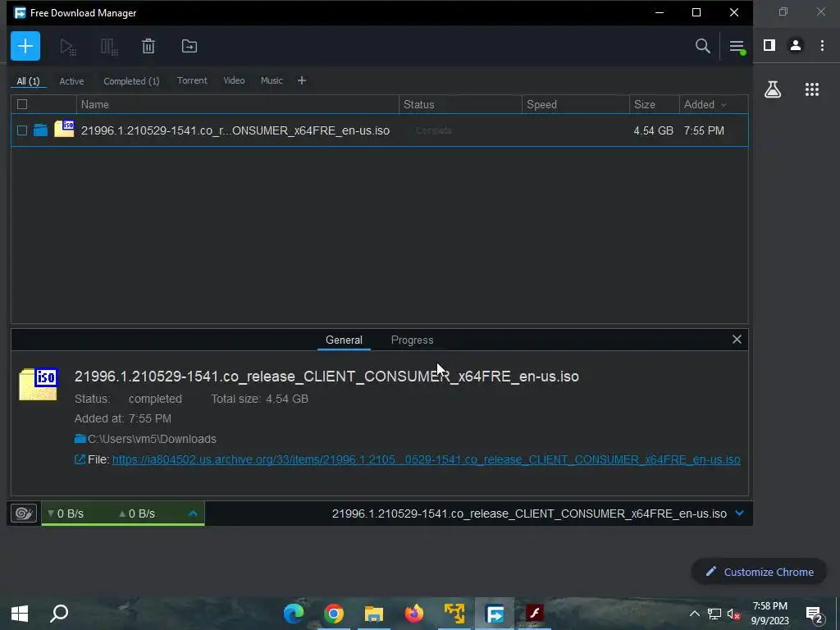Open notification center icon
The image size is (840, 630).
click(815, 615)
